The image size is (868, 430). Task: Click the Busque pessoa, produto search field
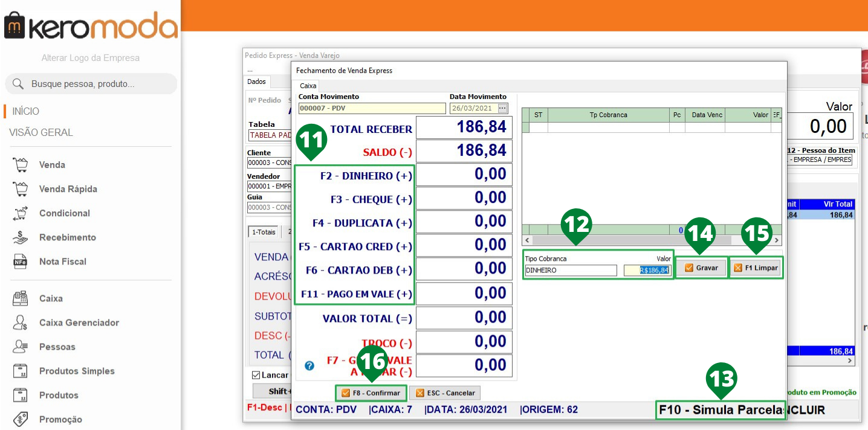click(x=91, y=84)
